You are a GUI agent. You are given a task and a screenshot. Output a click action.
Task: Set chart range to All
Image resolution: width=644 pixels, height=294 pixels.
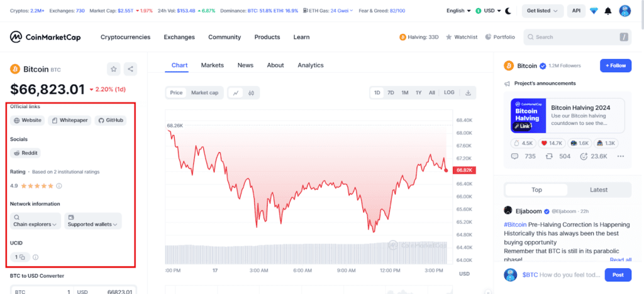coord(432,93)
